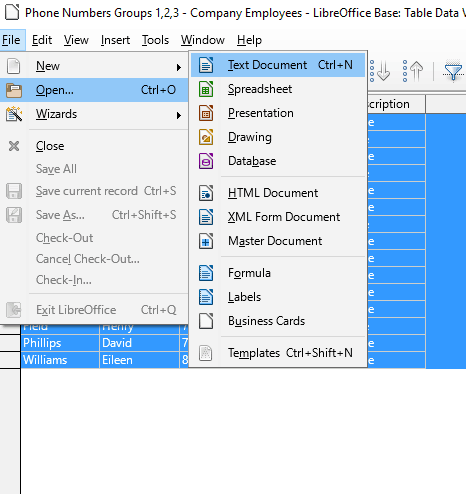Open the Edit menu

click(42, 40)
